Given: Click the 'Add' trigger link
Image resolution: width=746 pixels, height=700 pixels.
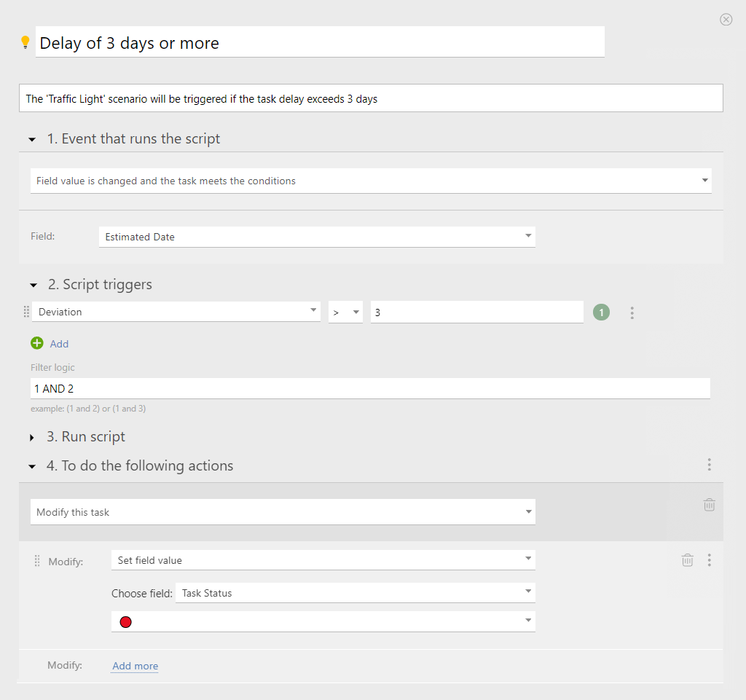Looking at the screenshot, I should [x=59, y=344].
